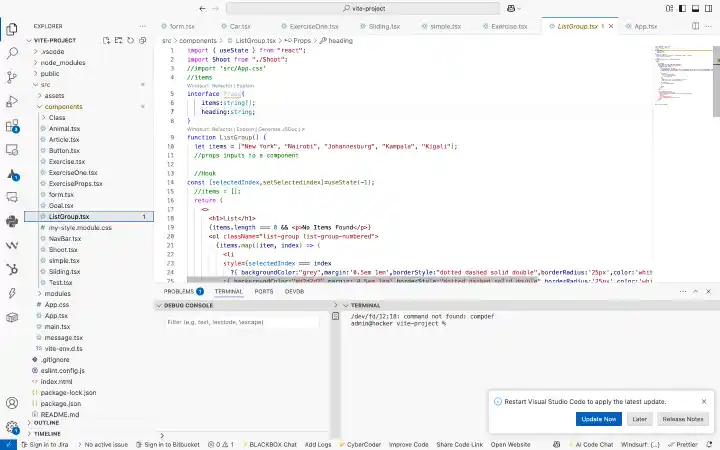Collapse the components folder
Image resolution: width=720 pixels, height=450 pixels.
coord(64,106)
